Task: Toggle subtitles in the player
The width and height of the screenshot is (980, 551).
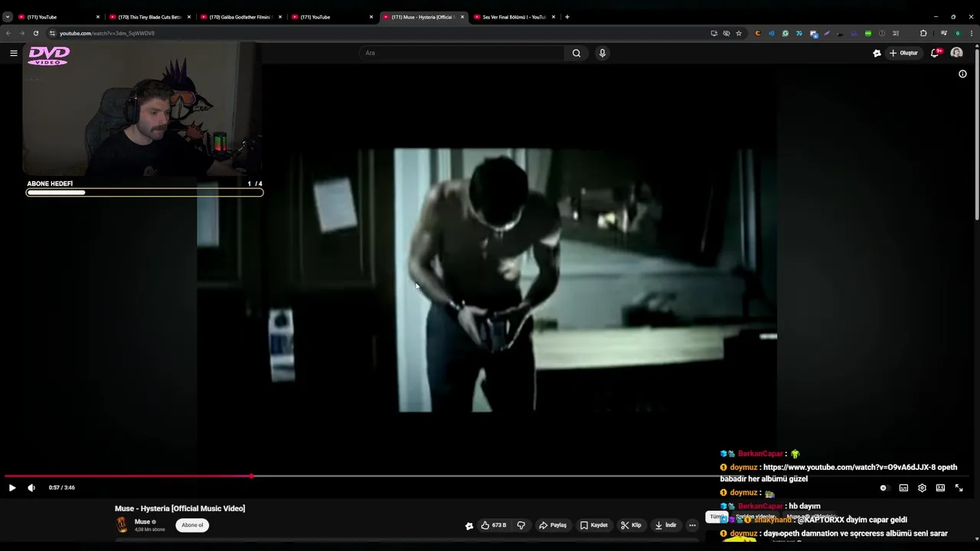Action: (x=903, y=487)
